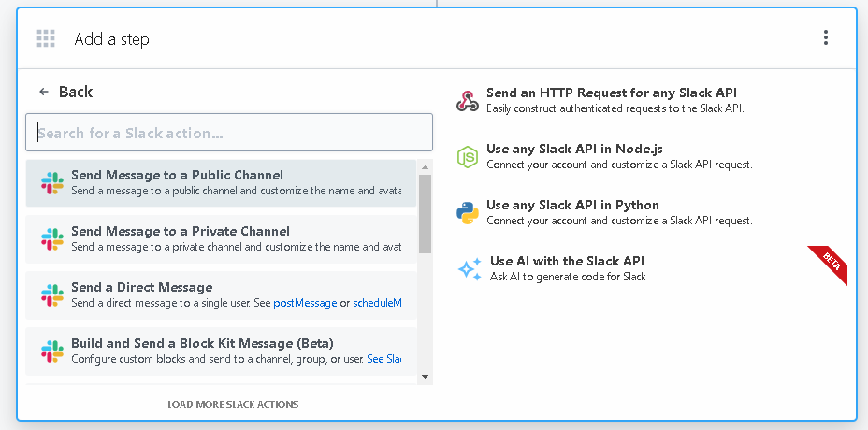Screen dimensions: 868x430
Task: Click the webhook icon for HTTP Request
Action: click(x=468, y=101)
